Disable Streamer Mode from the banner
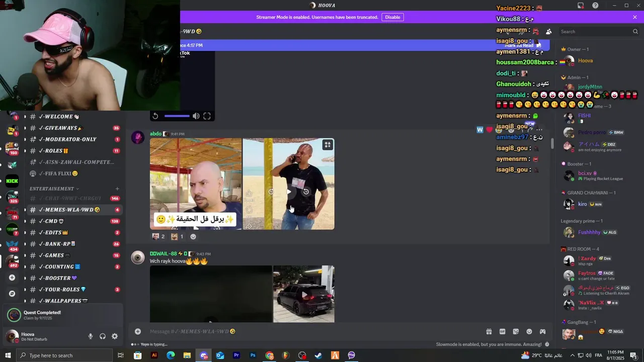Image resolution: width=644 pixels, height=362 pixels. (392, 17)
